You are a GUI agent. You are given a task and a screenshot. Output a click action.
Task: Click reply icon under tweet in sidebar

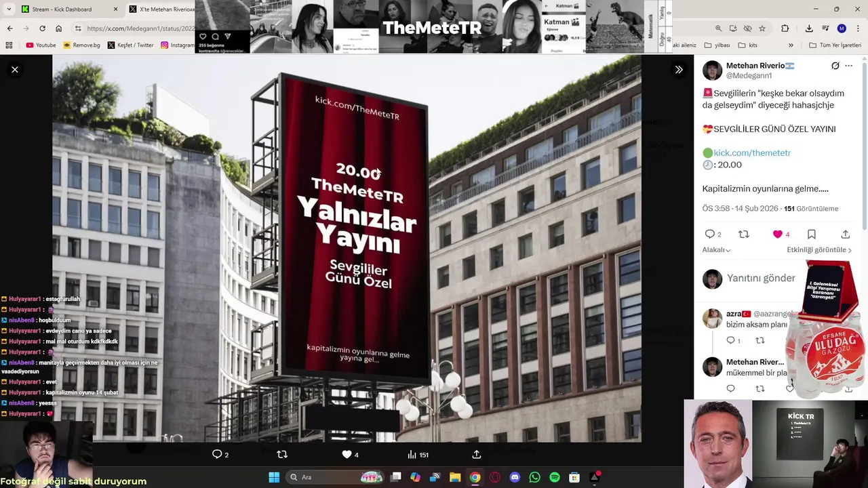709,234
